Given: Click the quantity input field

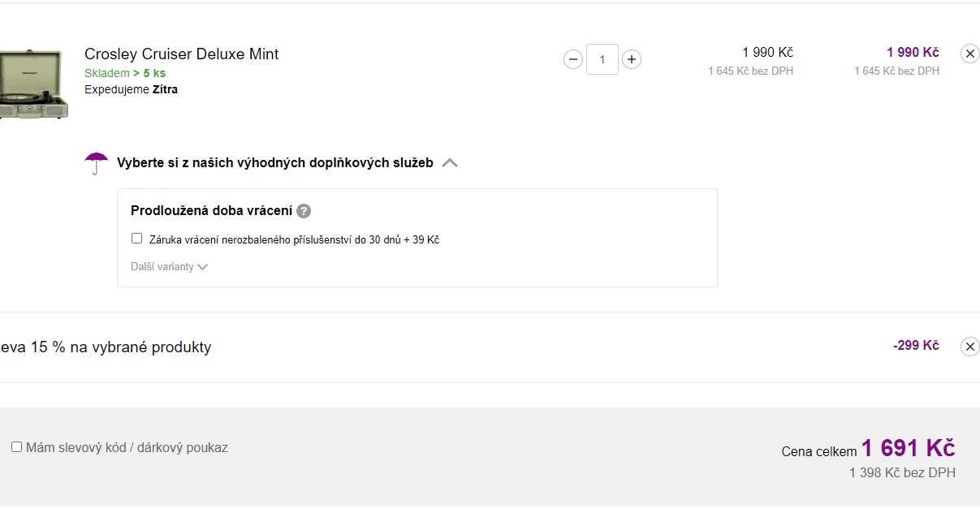Looking at the screenshot, I should [602, 59].
